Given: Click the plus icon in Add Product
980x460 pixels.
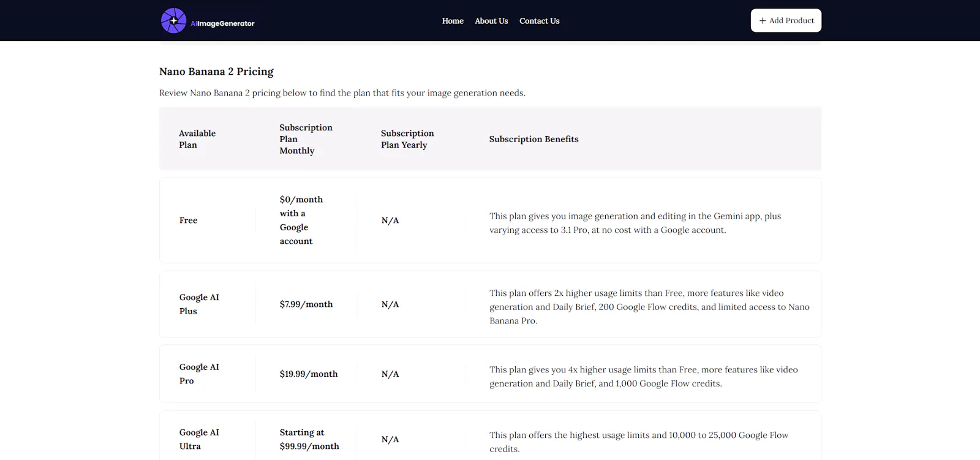Looking at the screenshot, I should pyautogui.click(x=763, y=21).
